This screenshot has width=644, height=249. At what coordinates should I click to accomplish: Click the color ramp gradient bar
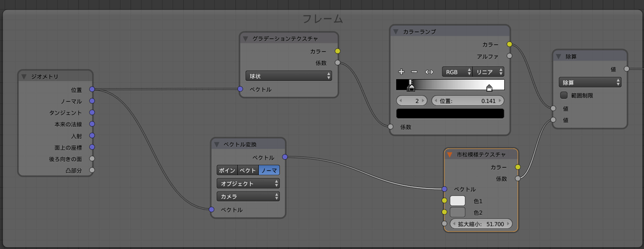450,85
